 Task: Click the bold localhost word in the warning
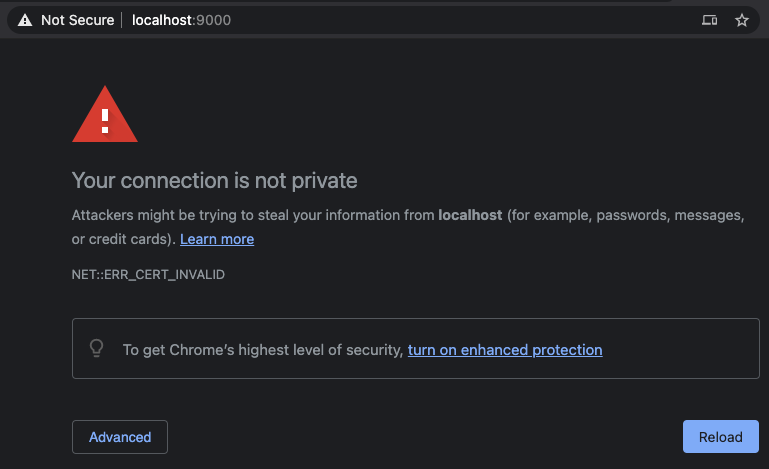tap(470, 215)
